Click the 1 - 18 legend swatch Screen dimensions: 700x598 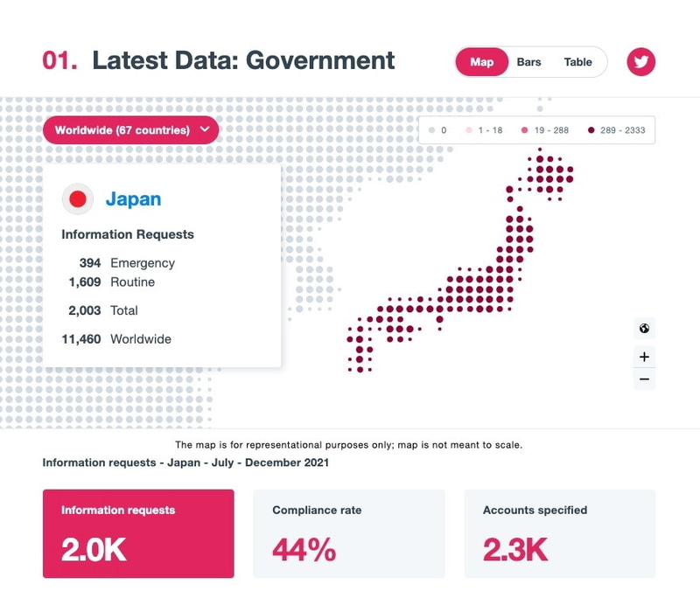(468, 130)
